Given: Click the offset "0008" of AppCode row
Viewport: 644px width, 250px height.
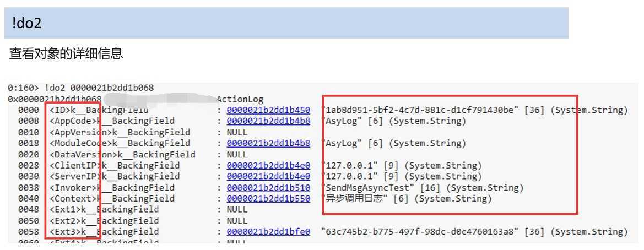Looking at the screenshot, I should (29, 121).
